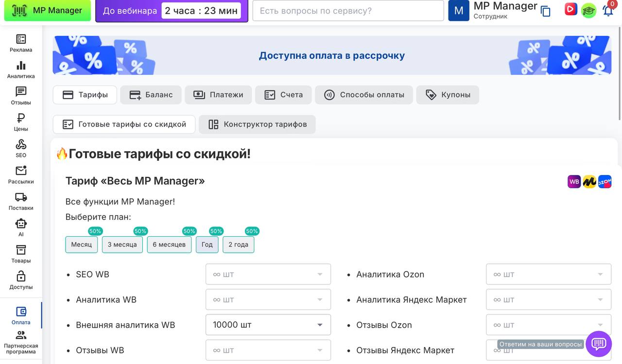Go to Отзывы in sidebar
622x364 pixels.
tap(21, 96)
